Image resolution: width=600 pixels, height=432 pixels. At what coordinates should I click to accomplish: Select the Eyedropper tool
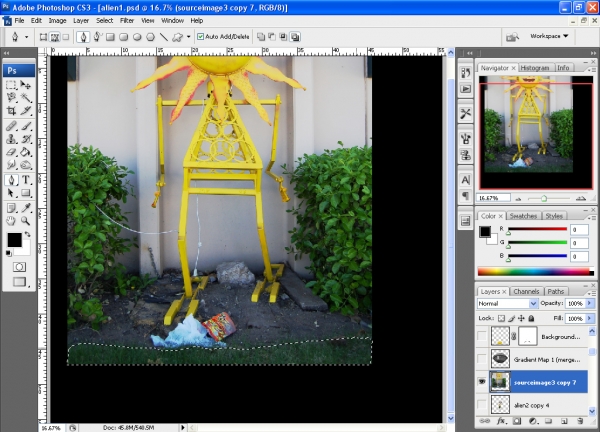click(26, 208)
